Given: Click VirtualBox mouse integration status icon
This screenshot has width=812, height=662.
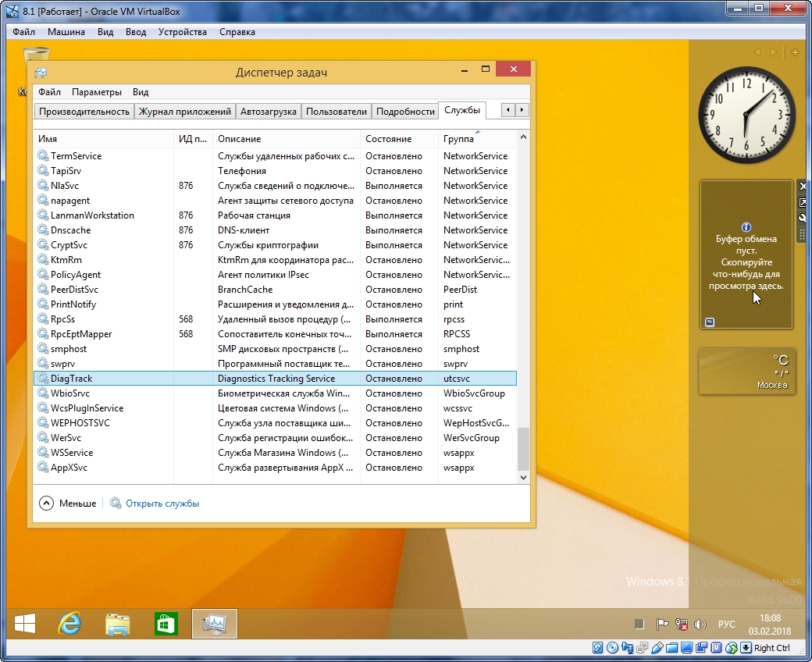Looking at the screenshot, I should (x=732, y=647).
